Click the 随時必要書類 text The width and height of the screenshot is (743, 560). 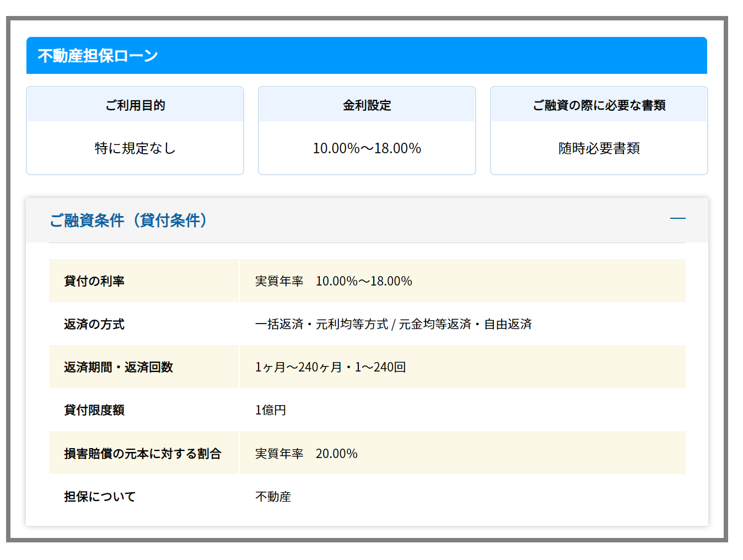[x=599, y=148]
